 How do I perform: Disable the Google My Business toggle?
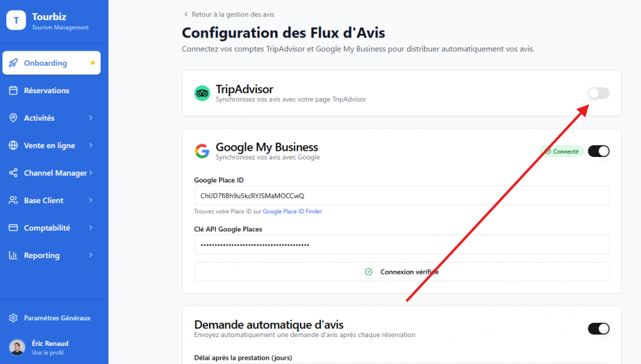click(x=598, y=151)
